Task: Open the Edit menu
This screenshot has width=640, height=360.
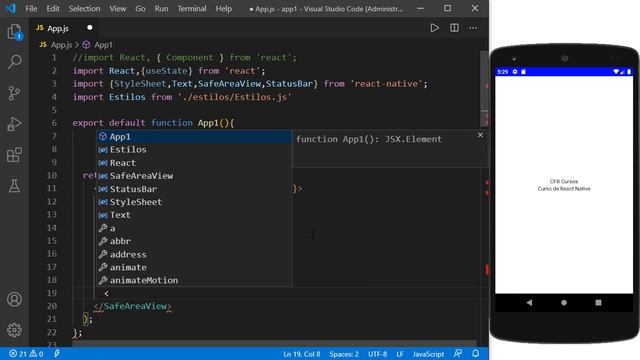Action: coord(53,9)
